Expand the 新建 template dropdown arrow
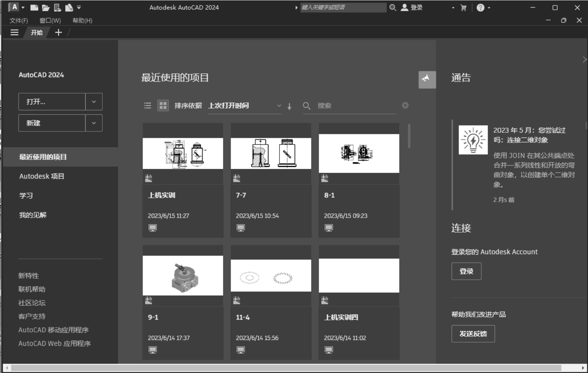 pos(94,123)
